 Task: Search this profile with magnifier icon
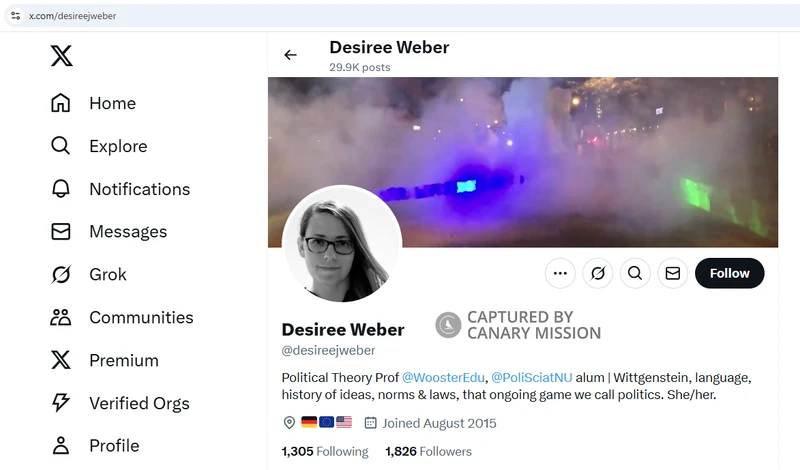(x=635, y=274)
